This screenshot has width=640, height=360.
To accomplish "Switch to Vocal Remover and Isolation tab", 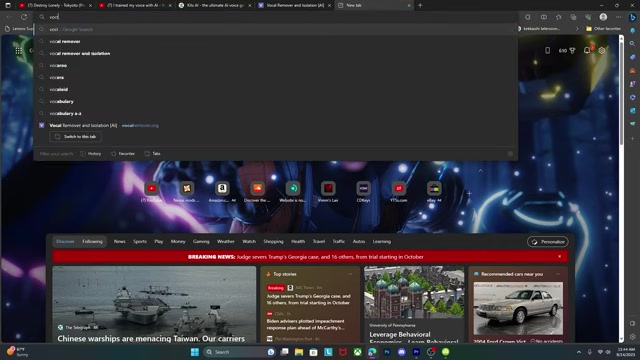I will (x=295, y=5).
